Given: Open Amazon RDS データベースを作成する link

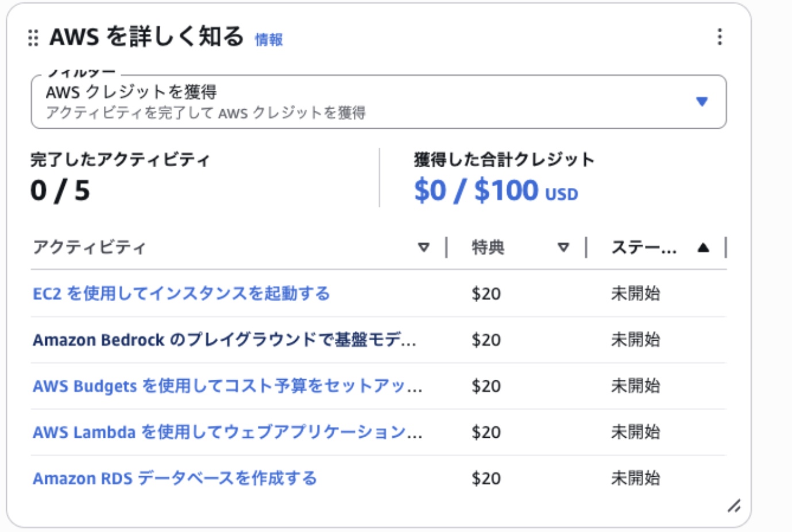Looking at the screenshot, I should click(x=175, y=479).
